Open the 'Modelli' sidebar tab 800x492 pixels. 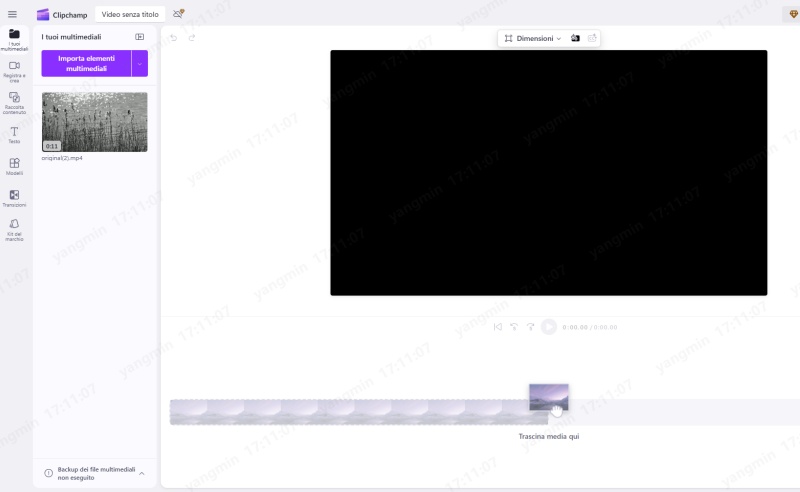coord(14,166)
